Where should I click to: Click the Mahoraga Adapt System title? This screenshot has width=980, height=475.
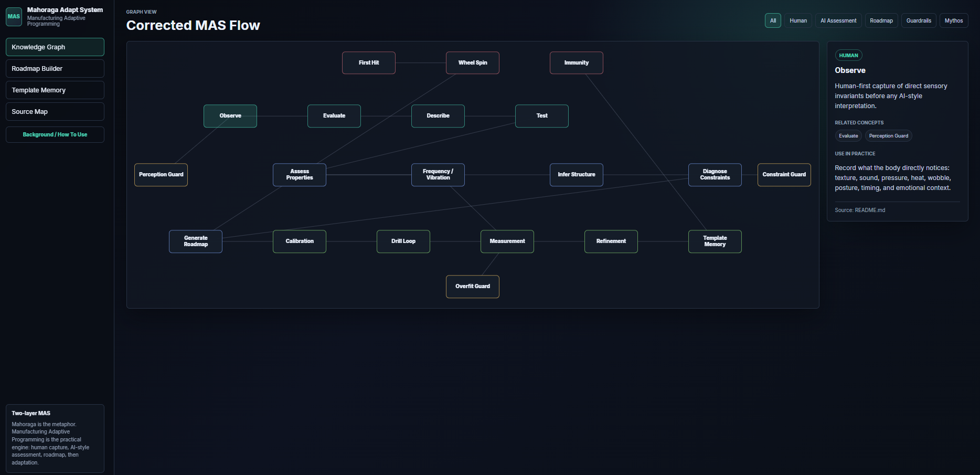[65, 10]
